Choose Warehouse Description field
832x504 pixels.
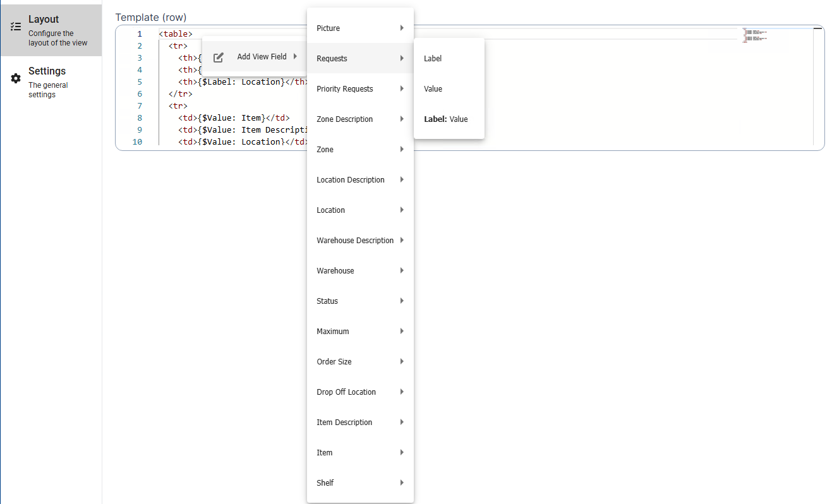360,240
